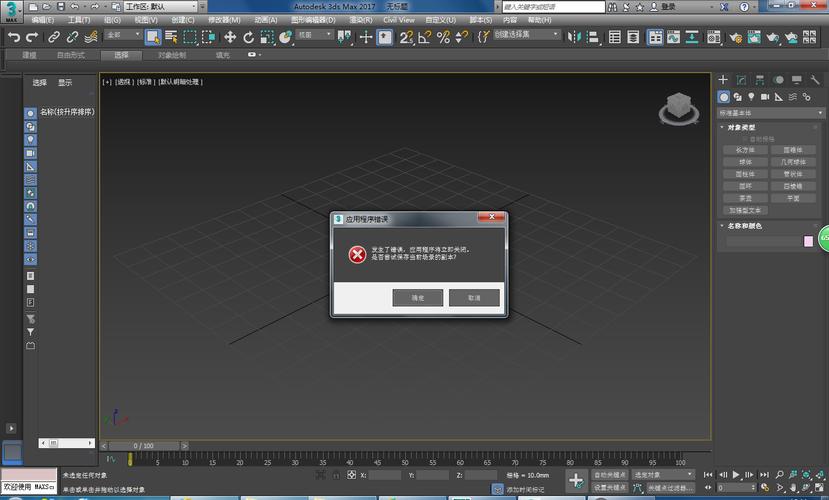
Task: Open the Hierarchy panel icon
Action: (759, 80)
